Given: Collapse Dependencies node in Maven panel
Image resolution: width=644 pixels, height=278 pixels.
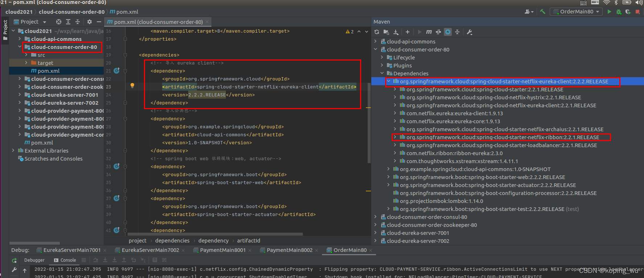Looking at the screenshot, I should click(x=382, y=73).
